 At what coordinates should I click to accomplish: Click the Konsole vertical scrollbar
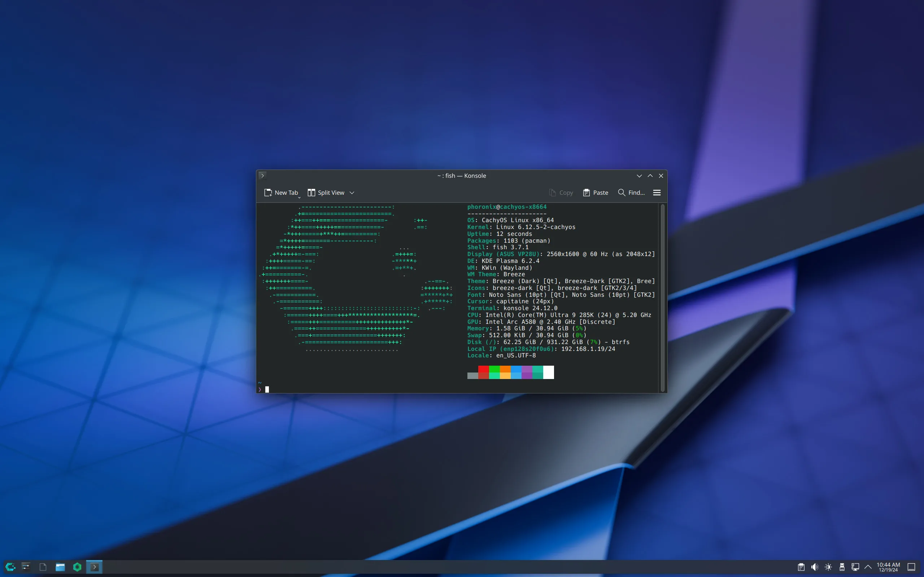click(x=662, y=298)
